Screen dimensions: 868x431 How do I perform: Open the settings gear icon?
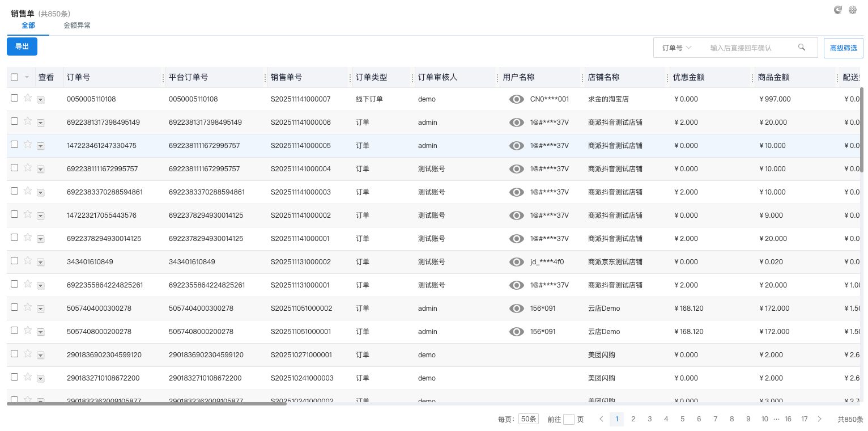852,10
